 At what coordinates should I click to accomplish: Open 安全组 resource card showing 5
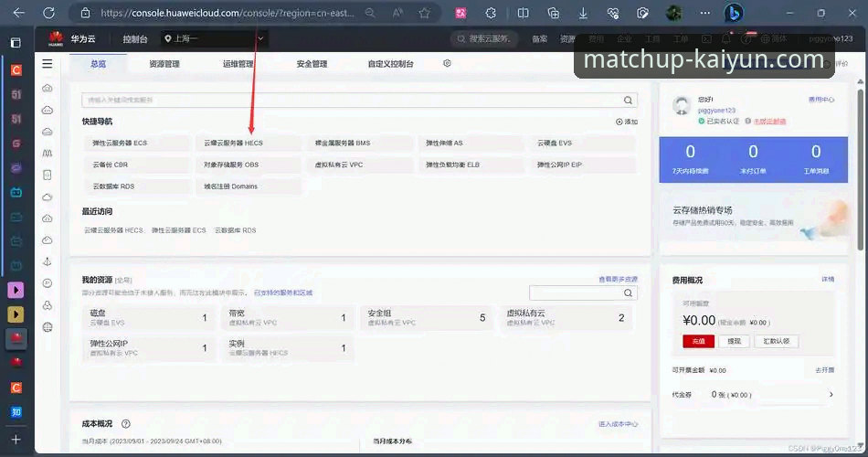point(427,317)
